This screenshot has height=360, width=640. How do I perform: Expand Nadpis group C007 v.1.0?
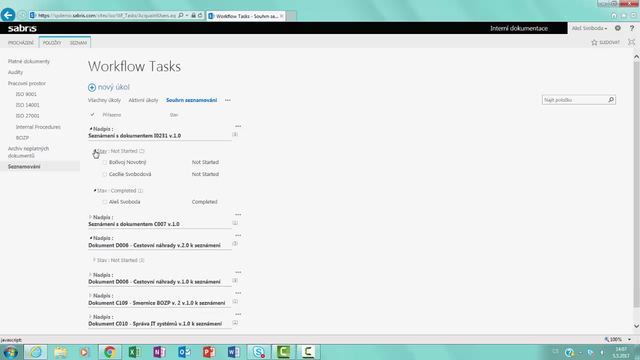tap(90, 217)
